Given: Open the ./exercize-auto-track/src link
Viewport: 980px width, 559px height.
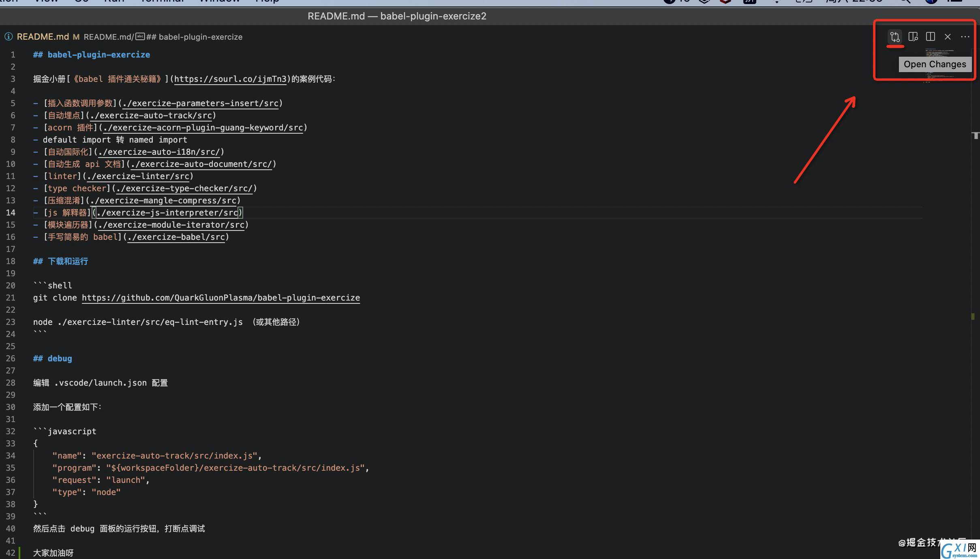Looking at the screenshot, I should point(151,115).
